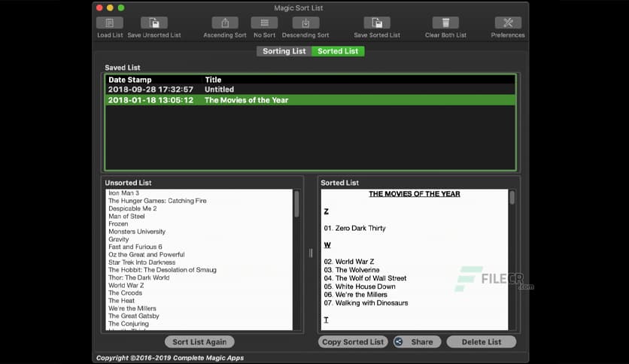Switch to the Sorted List tab
This screenshot has height=364, width=629.
[338, 51]
